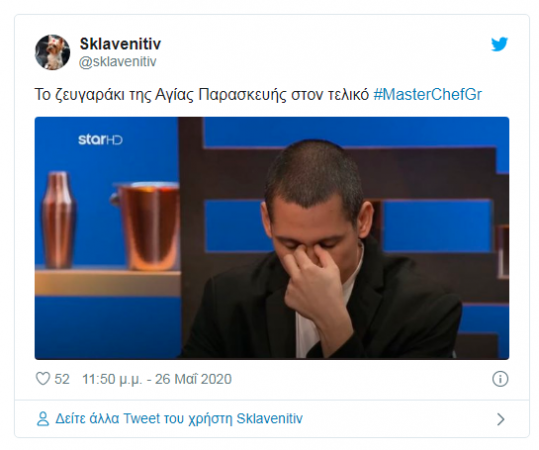Follow the #MasterChefGr hashtag
Viewport: 539px width, 450px height.
point(428,95)
